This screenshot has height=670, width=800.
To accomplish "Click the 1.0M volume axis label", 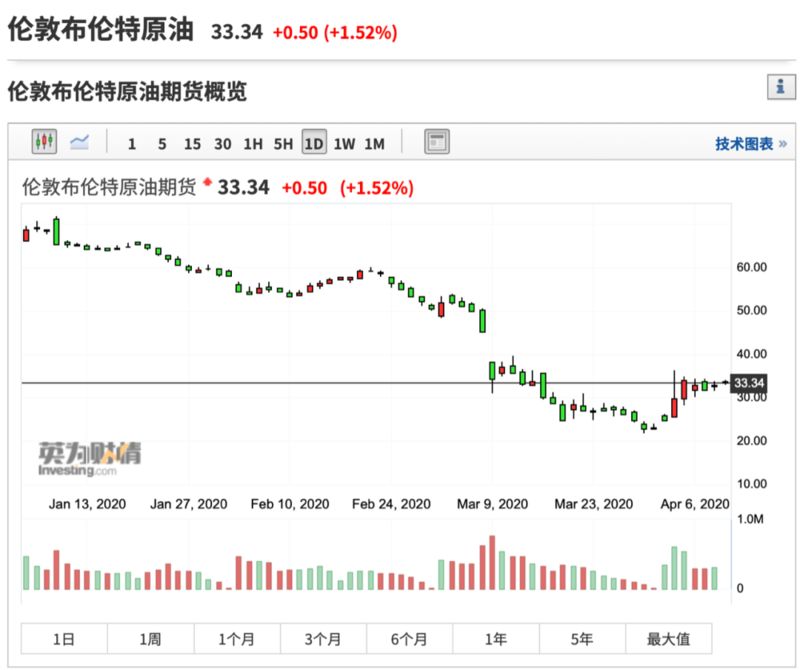I will pyautogui.click(x=750, y=519).
